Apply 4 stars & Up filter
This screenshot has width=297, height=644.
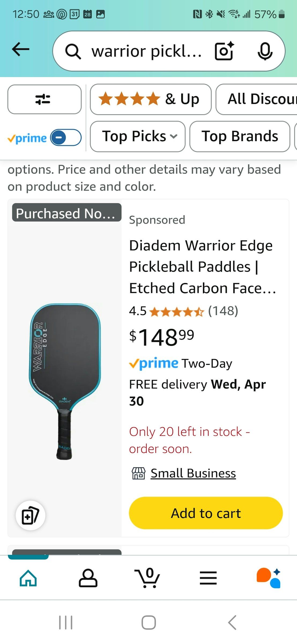pyautogui.click(x=151, y=99)
